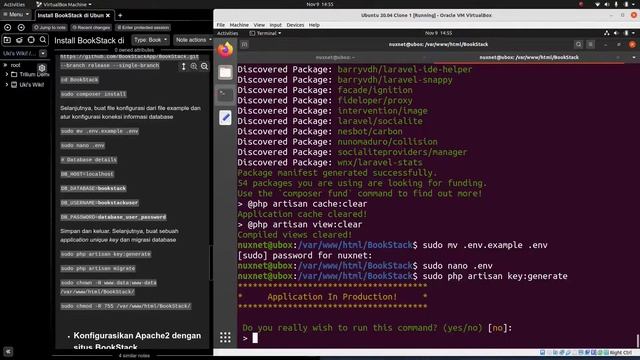
Task: Open the Trilium Menu dropdown
Action: tap(16, 14)
